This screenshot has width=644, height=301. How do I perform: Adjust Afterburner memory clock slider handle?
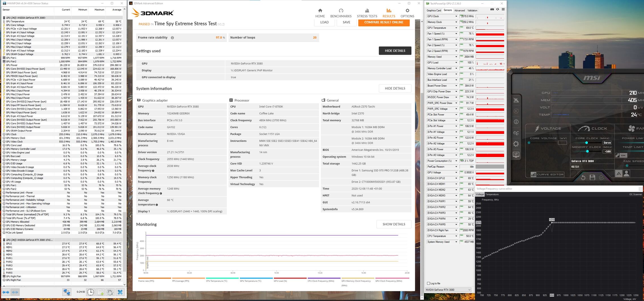(x=587, y=151)
